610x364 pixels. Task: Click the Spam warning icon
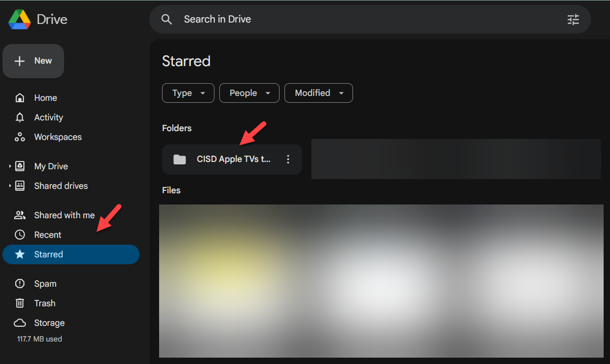pos(20,284)
